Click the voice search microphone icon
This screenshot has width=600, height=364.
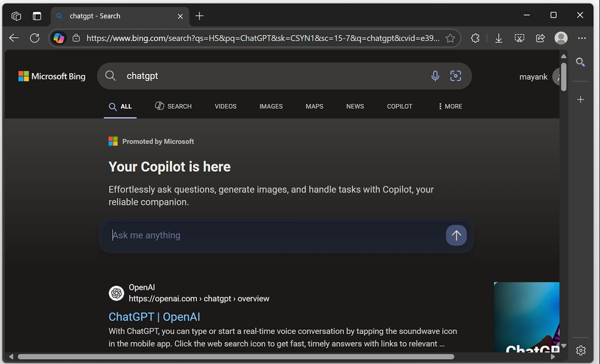[435, 76]
